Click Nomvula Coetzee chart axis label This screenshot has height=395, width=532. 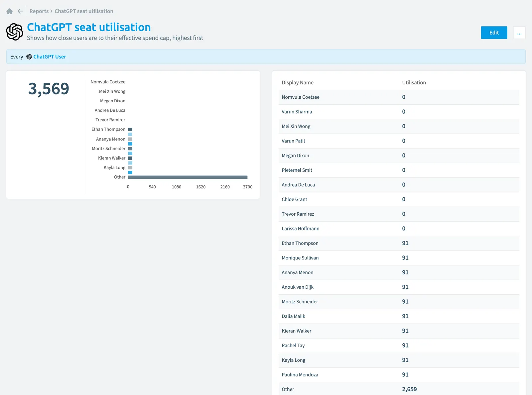108,82
